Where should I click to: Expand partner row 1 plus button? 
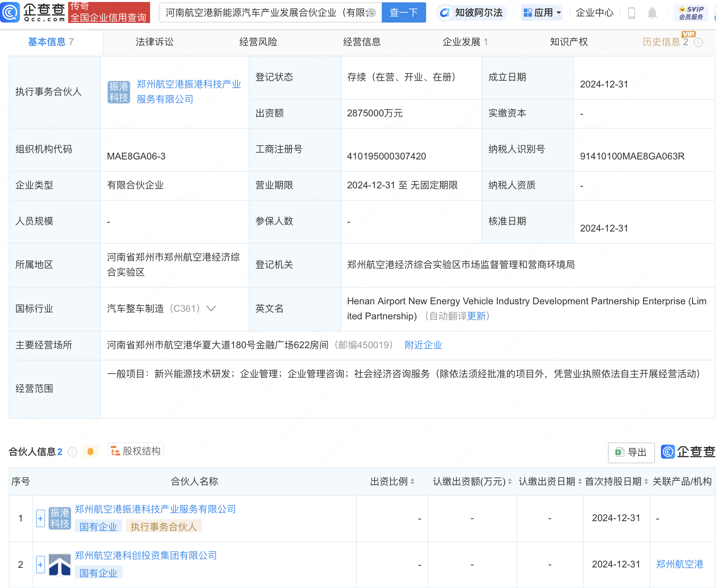click(x=40, y=518)
